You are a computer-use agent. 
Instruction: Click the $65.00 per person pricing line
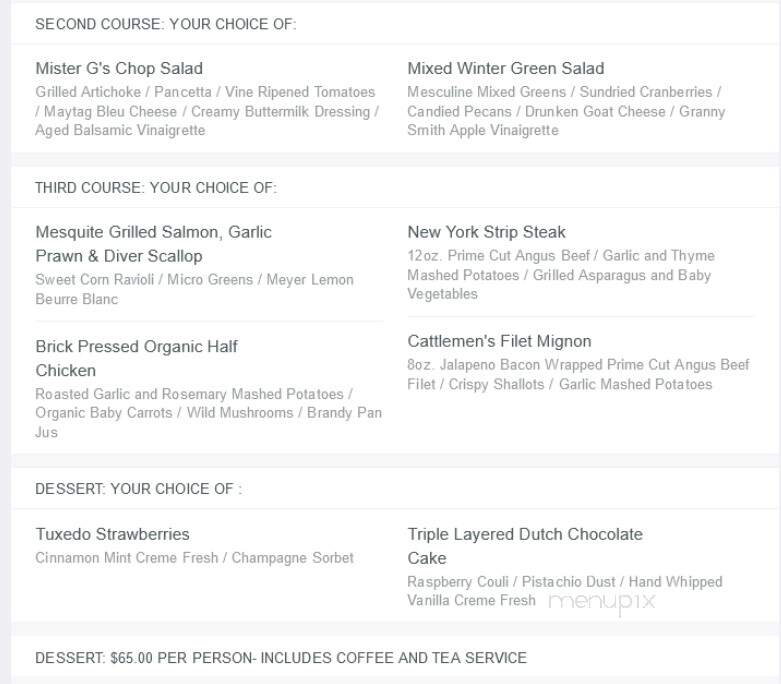[x=281, y=658]
